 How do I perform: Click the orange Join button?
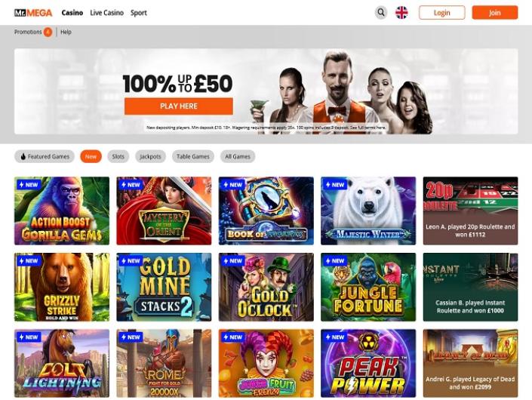[495, 13]
